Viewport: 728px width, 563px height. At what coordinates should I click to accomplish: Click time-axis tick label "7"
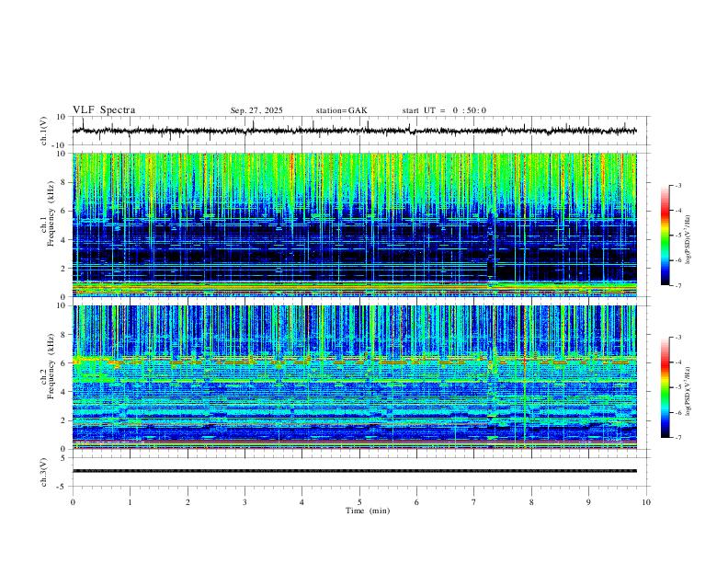[474, 502]
